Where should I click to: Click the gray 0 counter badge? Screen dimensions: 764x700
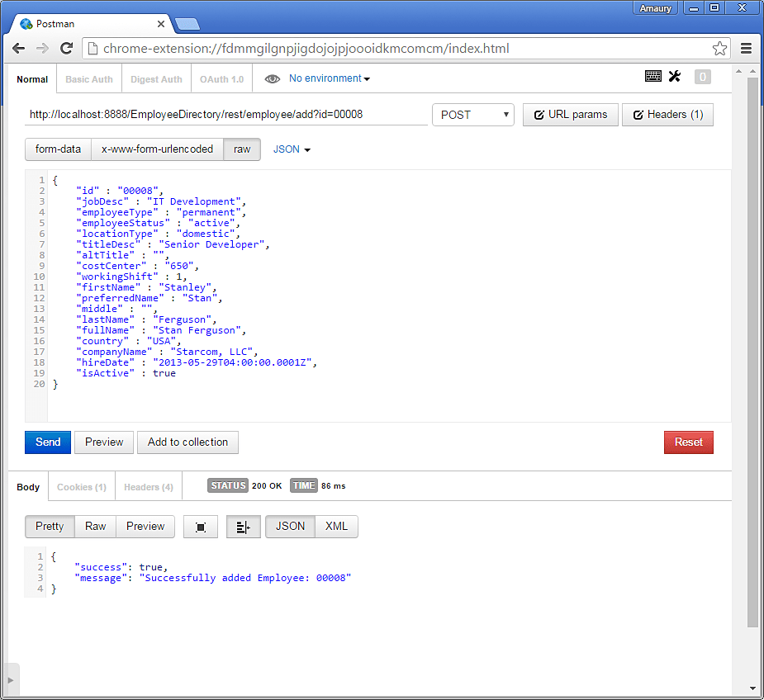(x=702, y=77)
